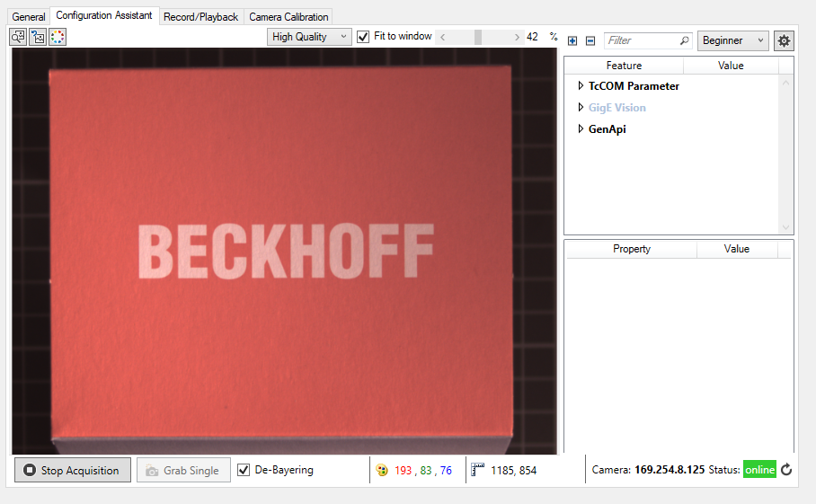Click the zoom percentage value 42
Screen dimensions: 816x504
tap(532, 37)
